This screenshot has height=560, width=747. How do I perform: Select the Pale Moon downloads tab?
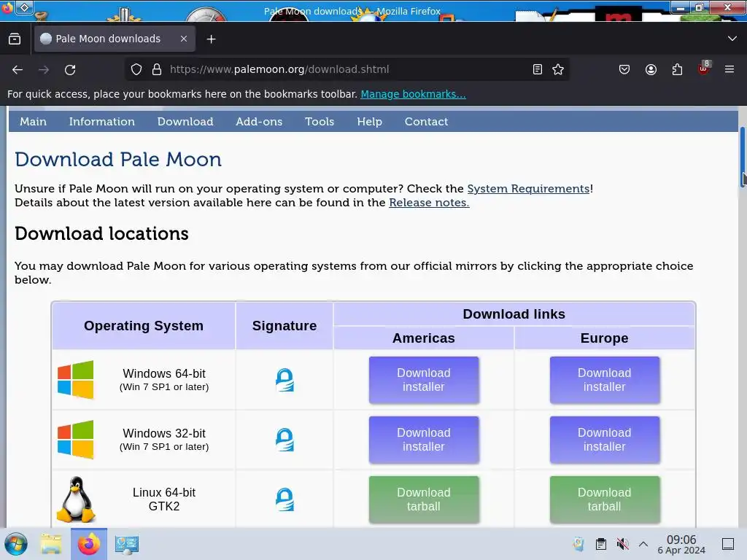pyautogui.click(x=115, y=39)
